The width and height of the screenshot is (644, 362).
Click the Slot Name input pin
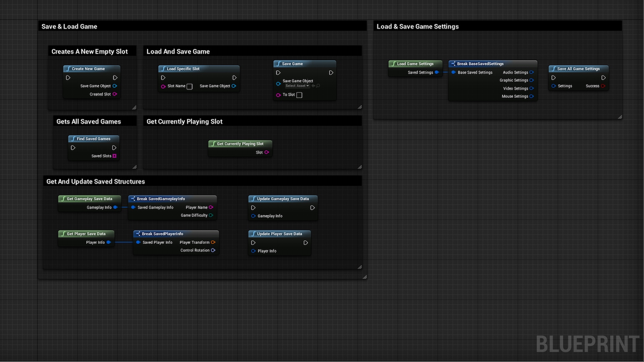pos(163,86)
